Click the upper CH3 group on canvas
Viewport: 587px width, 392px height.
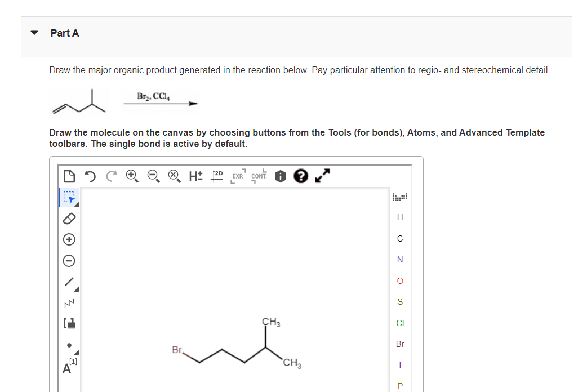pyautogui.click(x=271, y=322)
